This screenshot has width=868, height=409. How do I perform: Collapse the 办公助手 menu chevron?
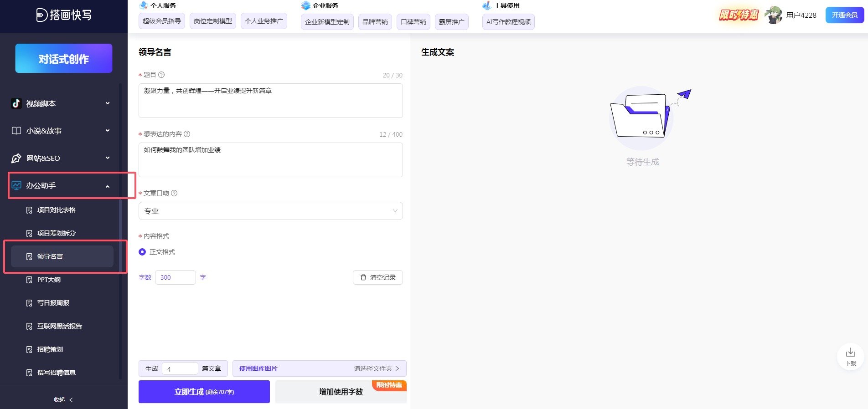coord(108,186)
